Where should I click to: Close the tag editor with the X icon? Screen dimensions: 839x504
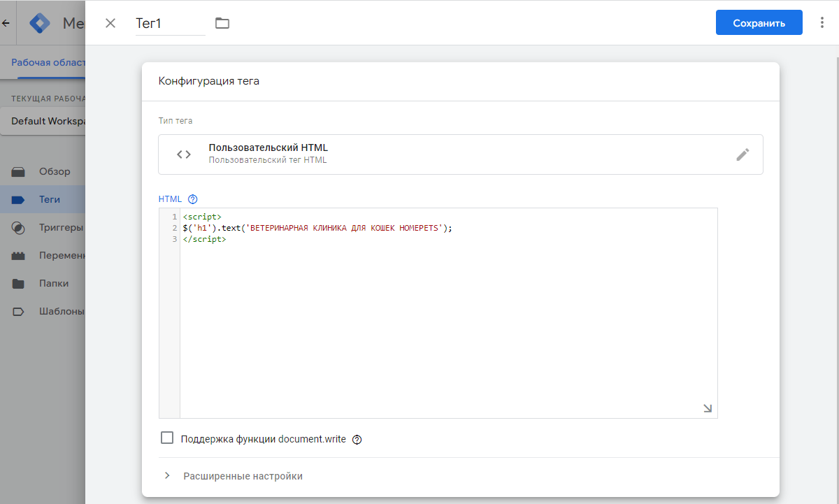pos(110,23)
